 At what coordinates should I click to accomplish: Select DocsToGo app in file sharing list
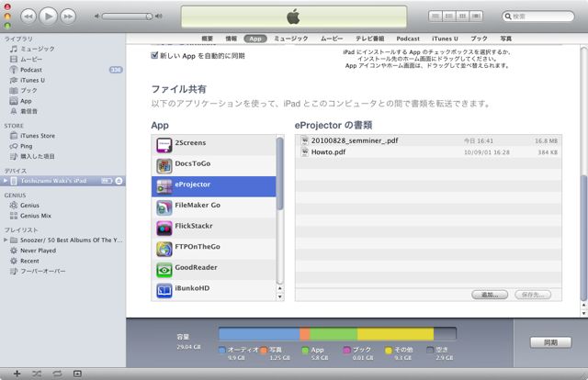click(214, 165)
